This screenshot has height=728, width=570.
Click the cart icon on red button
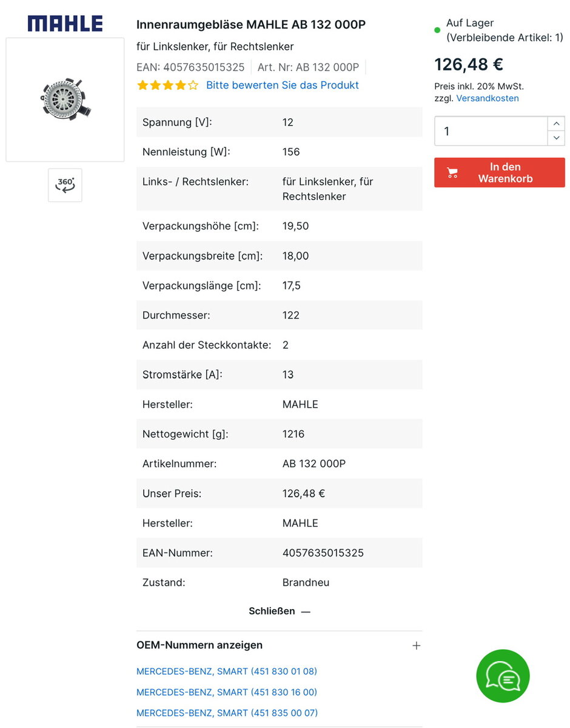(452, 173)
